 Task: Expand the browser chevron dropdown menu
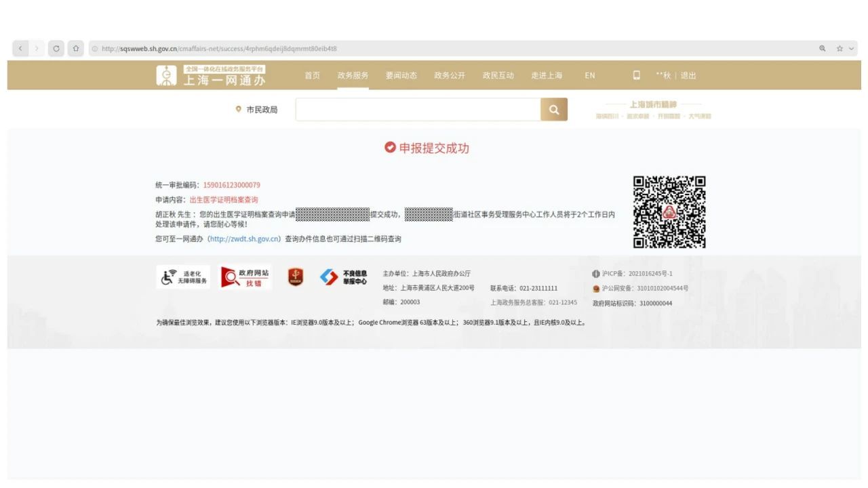tap(852, 49)
